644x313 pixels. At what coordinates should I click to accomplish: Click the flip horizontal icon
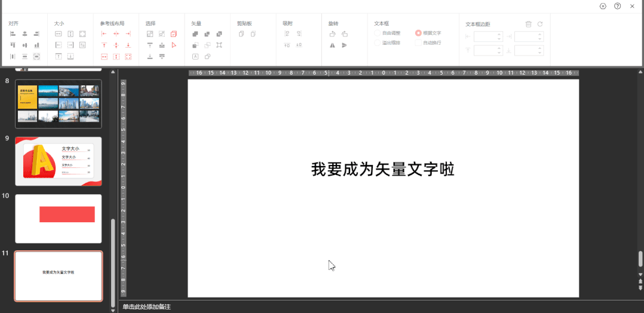333,45
